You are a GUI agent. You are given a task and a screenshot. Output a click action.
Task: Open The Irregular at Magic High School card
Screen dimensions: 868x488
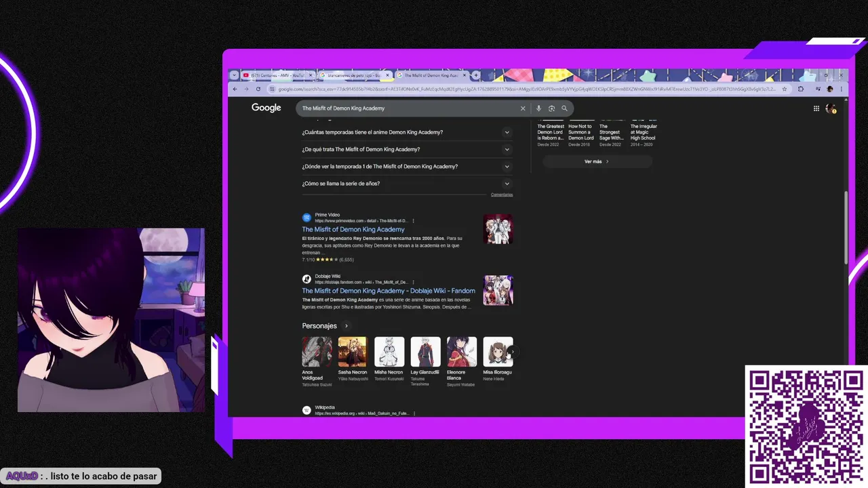(643, 134)
